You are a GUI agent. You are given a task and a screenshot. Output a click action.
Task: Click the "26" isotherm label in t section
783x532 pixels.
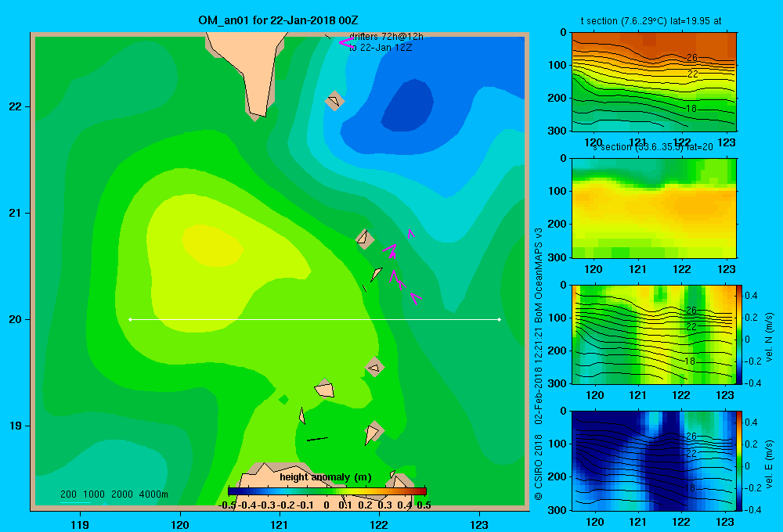point(691,57)
